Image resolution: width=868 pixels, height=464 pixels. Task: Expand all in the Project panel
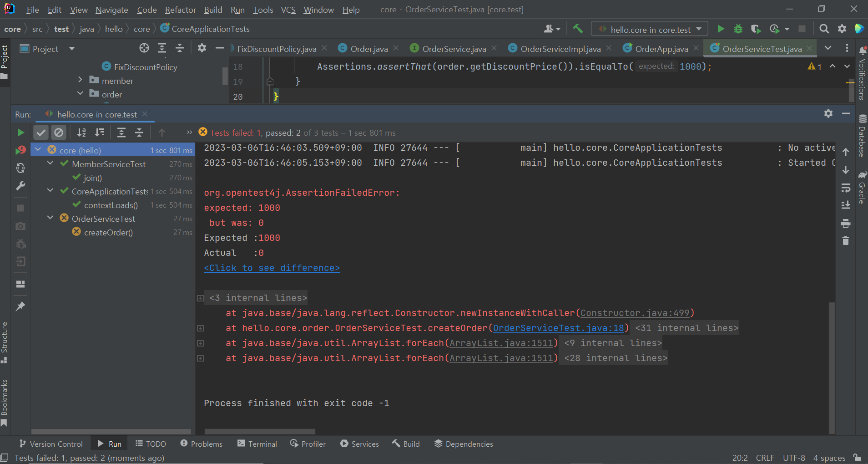click(162, 48)
